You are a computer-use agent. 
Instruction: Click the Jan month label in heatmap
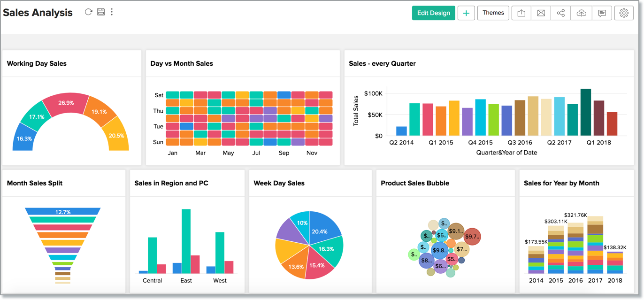pyautogui.click(x=173, y=153)
